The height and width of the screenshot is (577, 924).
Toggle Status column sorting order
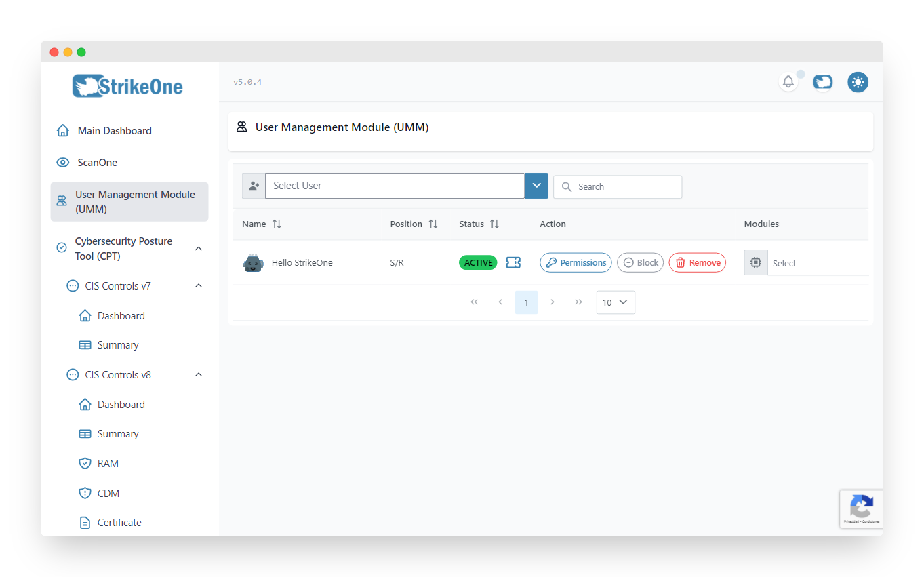(494, 224)
